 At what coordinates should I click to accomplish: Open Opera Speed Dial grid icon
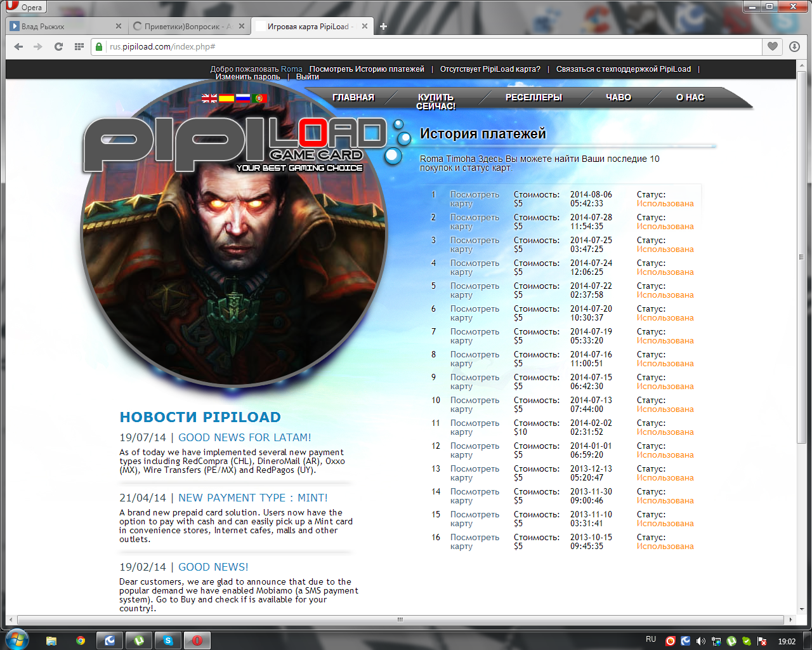[x=79, y=46]
